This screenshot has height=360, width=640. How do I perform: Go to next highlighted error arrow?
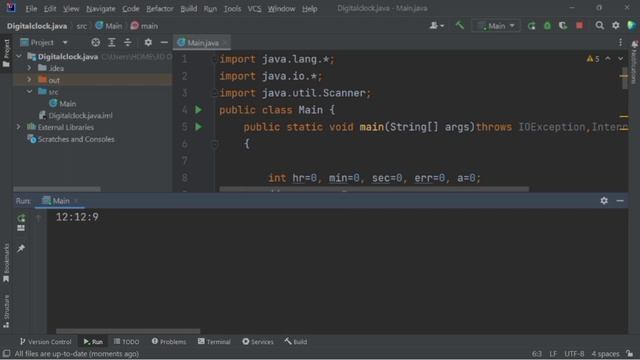[620, 59]
